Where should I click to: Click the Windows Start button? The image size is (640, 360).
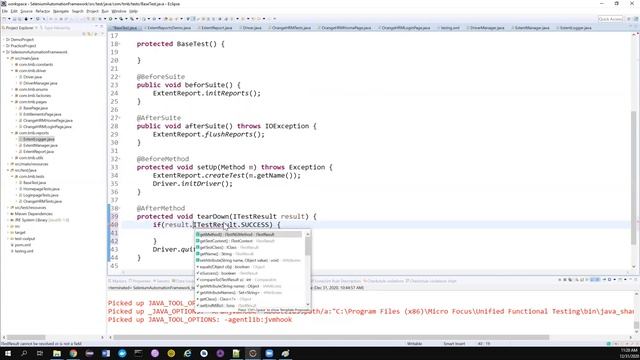[7, 353]
